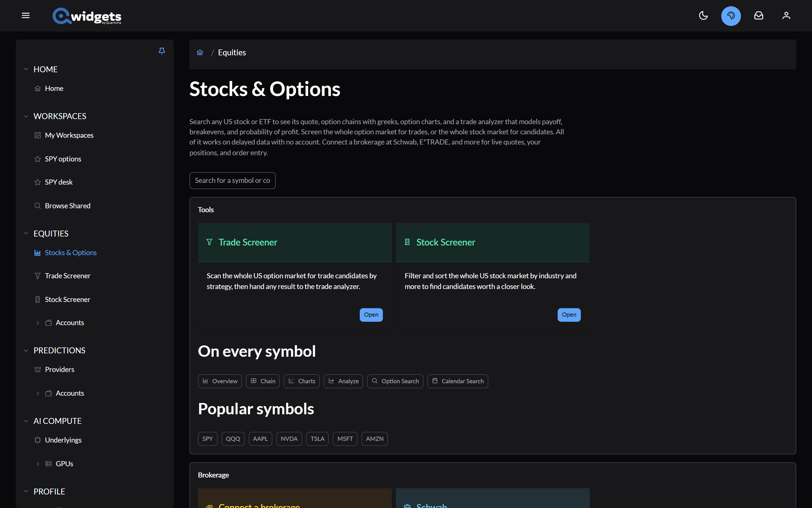Choose the TSLA popular symbol
The height and width of the screenshot is (508, 812).
point(317,439)
